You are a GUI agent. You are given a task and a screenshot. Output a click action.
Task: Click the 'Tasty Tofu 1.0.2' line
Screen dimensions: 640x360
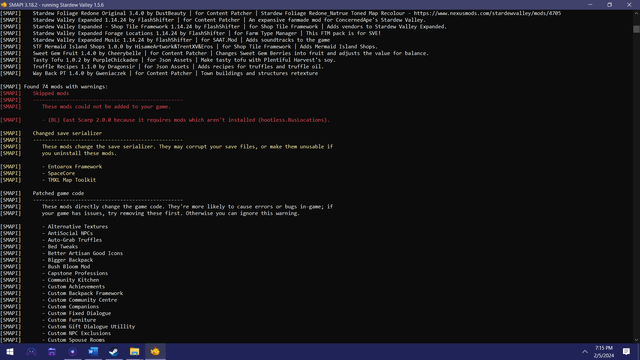184,60
